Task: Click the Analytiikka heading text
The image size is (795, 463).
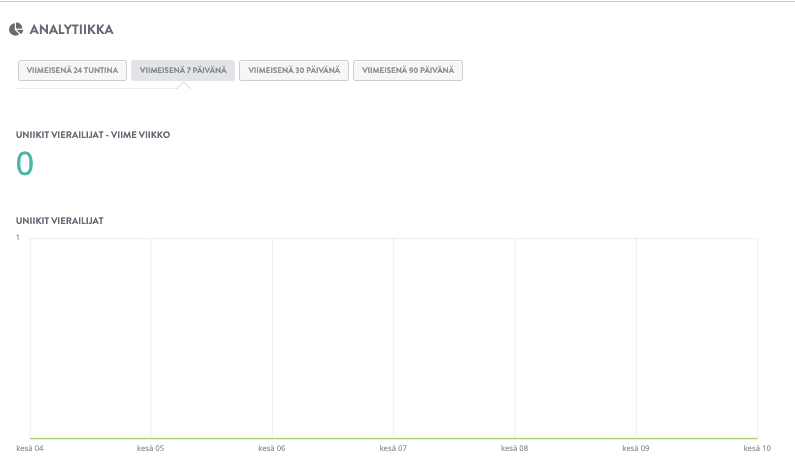Action: point(71,30)
